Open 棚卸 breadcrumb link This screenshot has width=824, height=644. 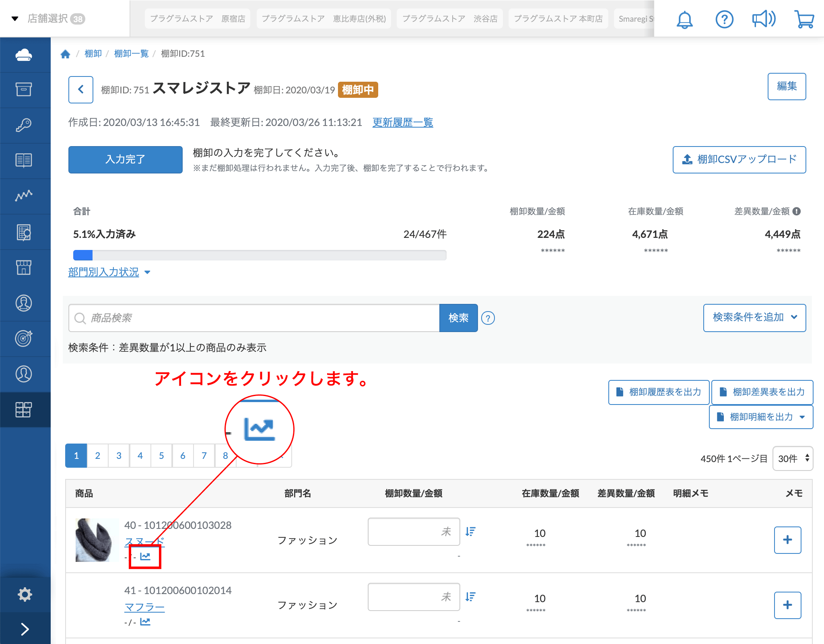tap(93, 54)
